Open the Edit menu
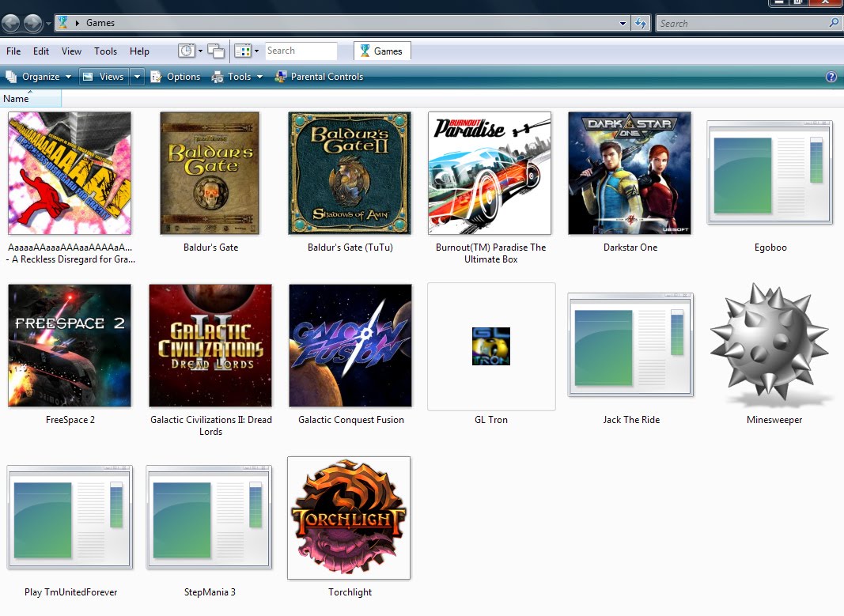 (41, 51)
